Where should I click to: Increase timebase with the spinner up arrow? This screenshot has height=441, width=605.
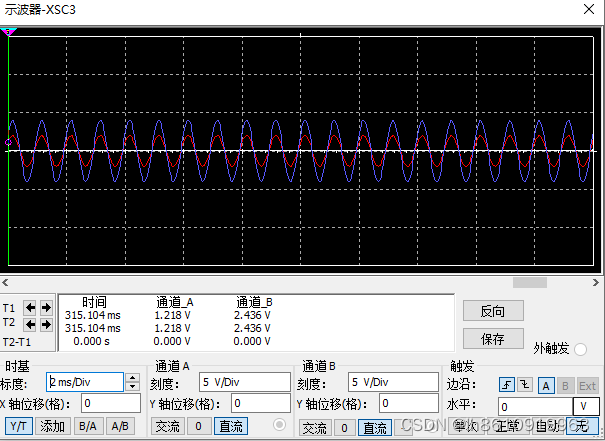[133, 378]
